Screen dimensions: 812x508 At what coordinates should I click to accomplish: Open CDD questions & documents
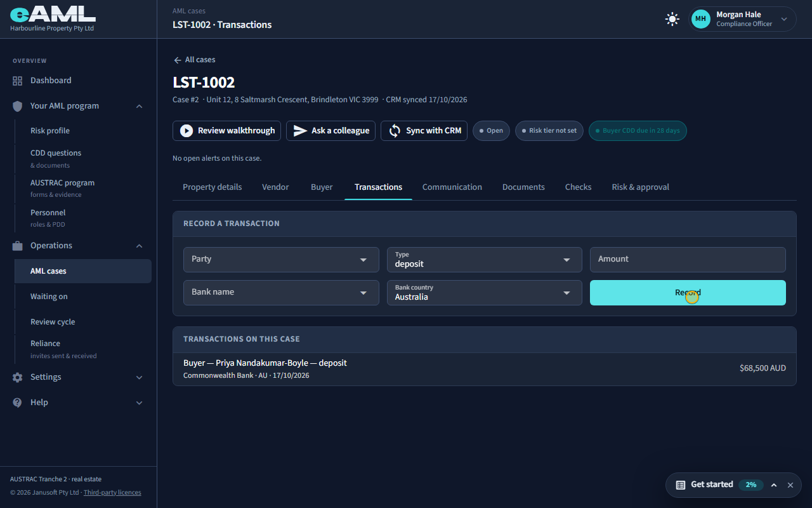(83, 158)
